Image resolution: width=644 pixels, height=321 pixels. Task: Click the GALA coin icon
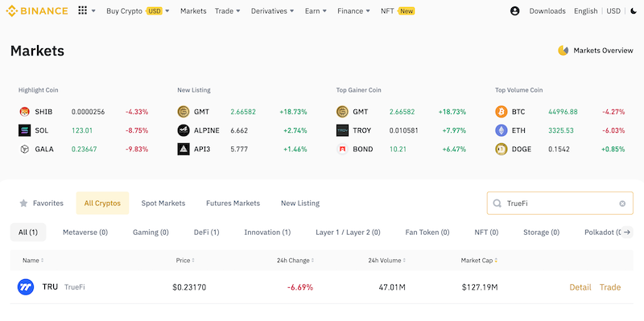tap(25, 149)
